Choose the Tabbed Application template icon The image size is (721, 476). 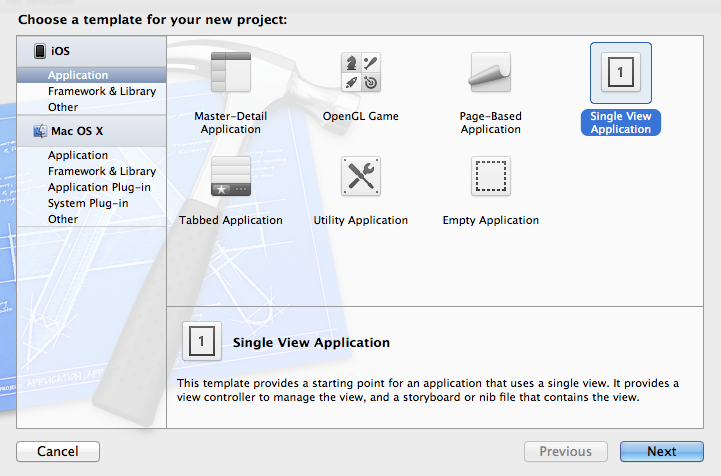pos(231,176)
